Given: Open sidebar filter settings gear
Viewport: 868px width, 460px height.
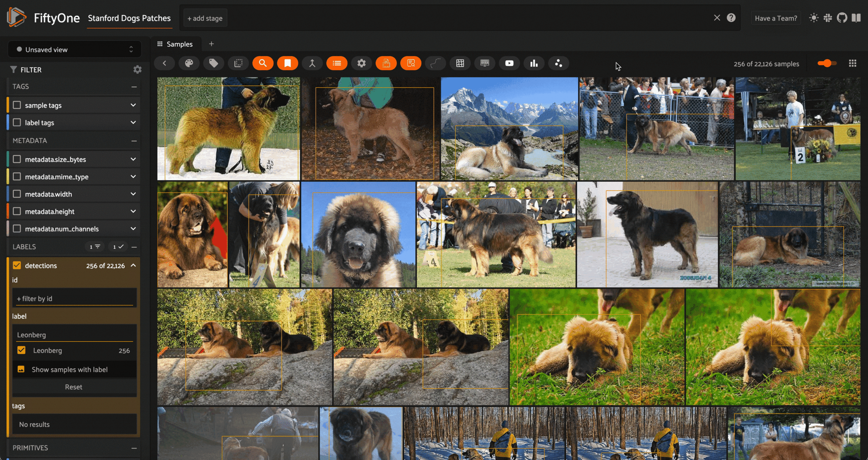Looking at the screenshot, I should (x=137, y=70).
